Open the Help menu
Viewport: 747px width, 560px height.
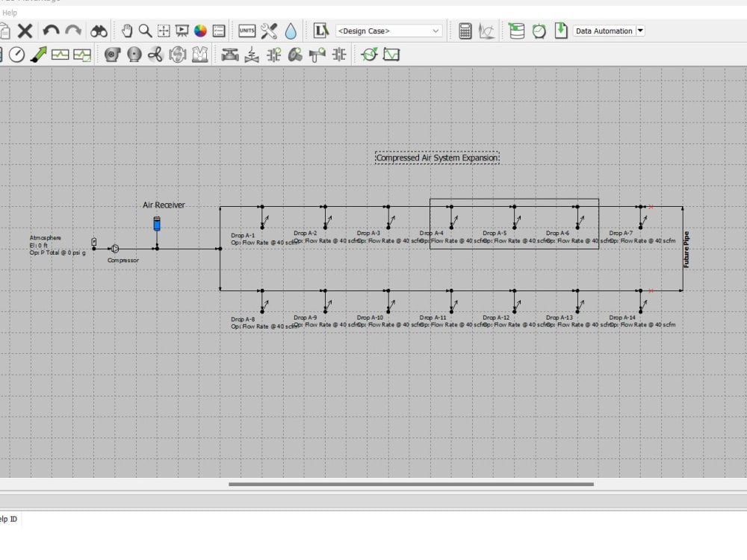pyautogui.click(x=10, y=13)
